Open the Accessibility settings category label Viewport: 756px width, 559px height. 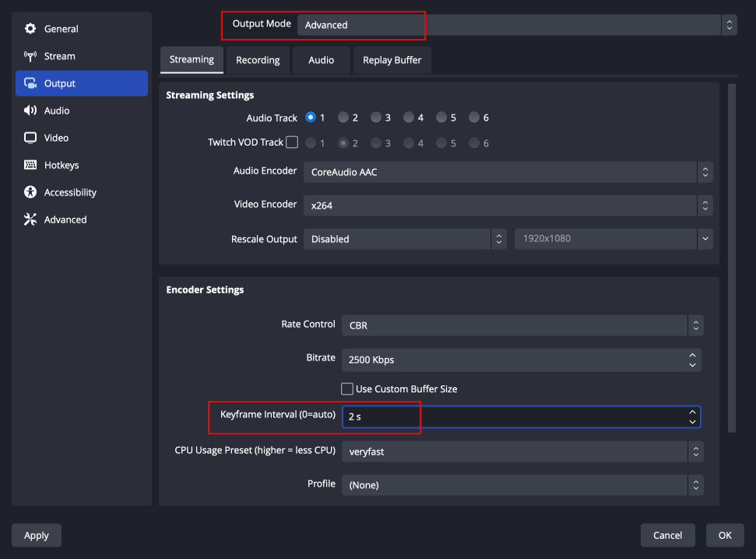point(70,192)
